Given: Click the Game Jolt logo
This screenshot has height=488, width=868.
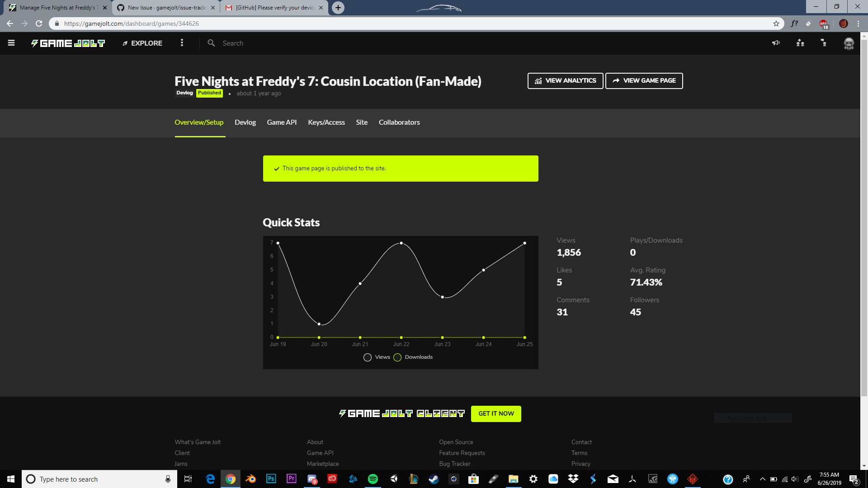Looking at the screenshot, I should pyautogui.click(x=68, y=43).
